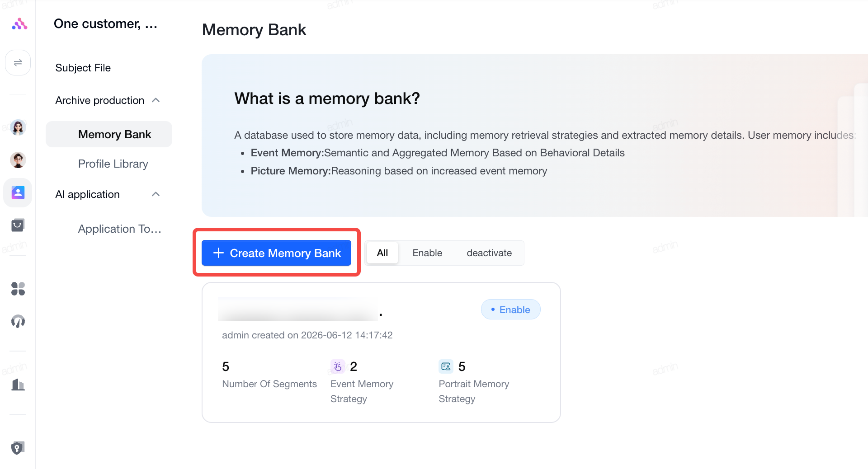Click the switch arrows sidebar icon
Image resolution: width=868 pixels, height=469 pixels.
tap(18, 63)
